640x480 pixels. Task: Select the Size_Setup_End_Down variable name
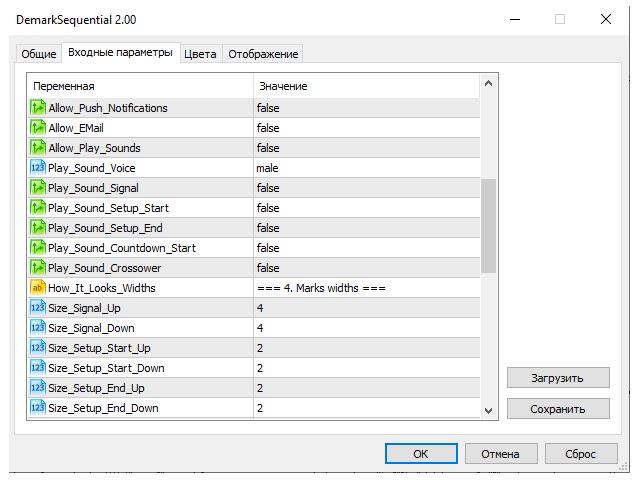click(x=103, y=409)
